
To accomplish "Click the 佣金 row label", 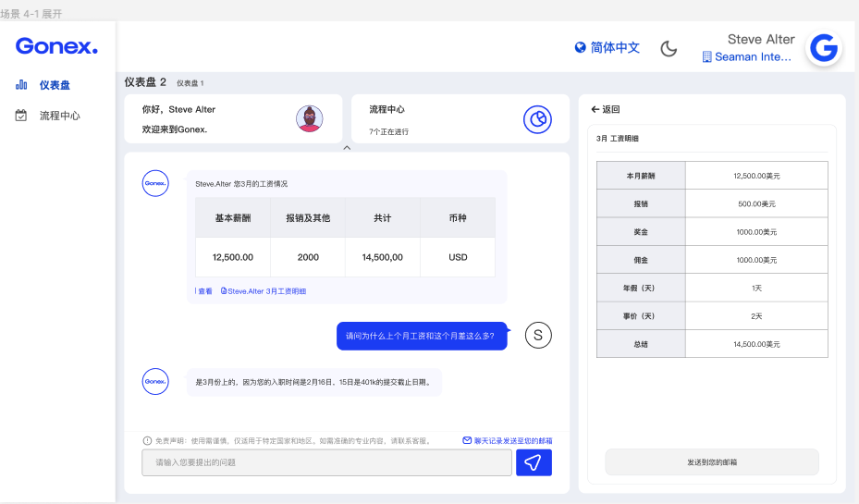I will click(641, 260).
